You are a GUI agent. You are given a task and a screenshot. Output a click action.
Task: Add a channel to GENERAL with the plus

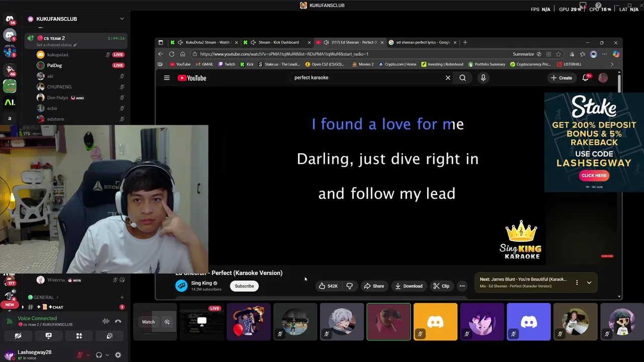pyautogui.click(x=122, y=297)
